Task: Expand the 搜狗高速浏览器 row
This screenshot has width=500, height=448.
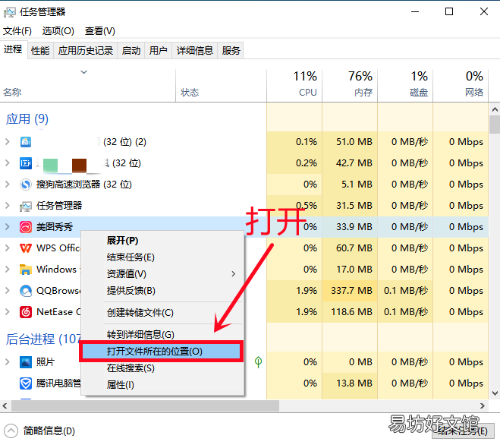Action: [x=8, y=185]
